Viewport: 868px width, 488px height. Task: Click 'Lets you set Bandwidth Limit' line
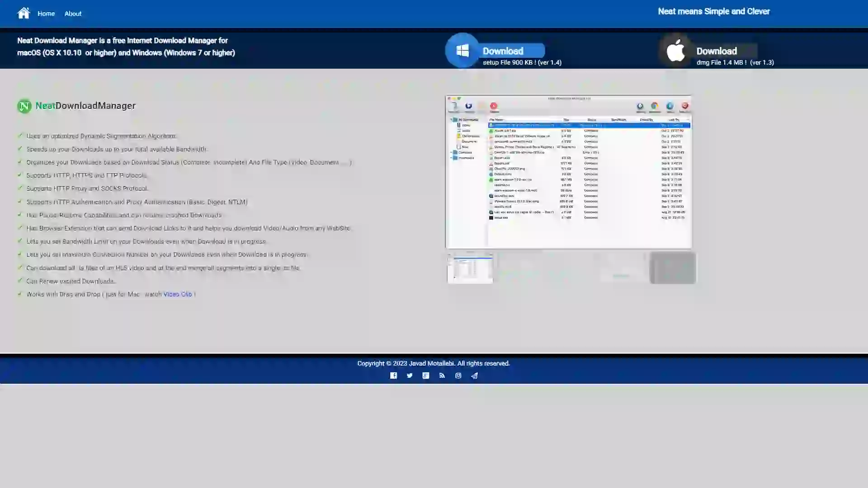[147, 241]
